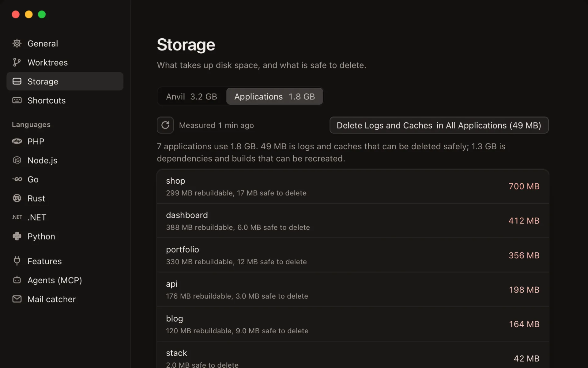
Task: Click '176 MB rebuildable, 3.0 MB safe to delete'
Action: coord(237,296)
